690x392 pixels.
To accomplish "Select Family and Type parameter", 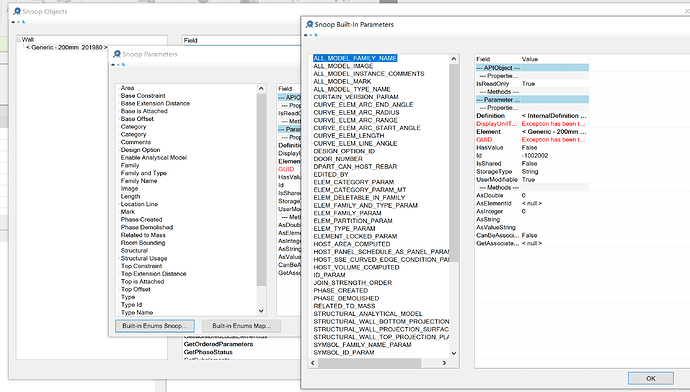I will [143, 173].
